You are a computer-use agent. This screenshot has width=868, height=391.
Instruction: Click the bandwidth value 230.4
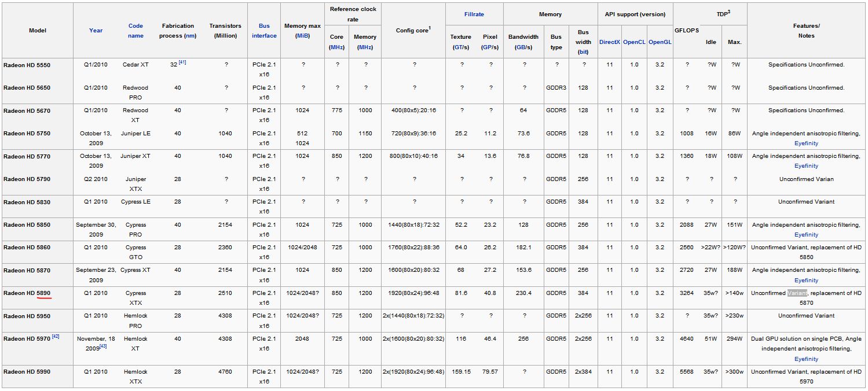pos(524,293)
